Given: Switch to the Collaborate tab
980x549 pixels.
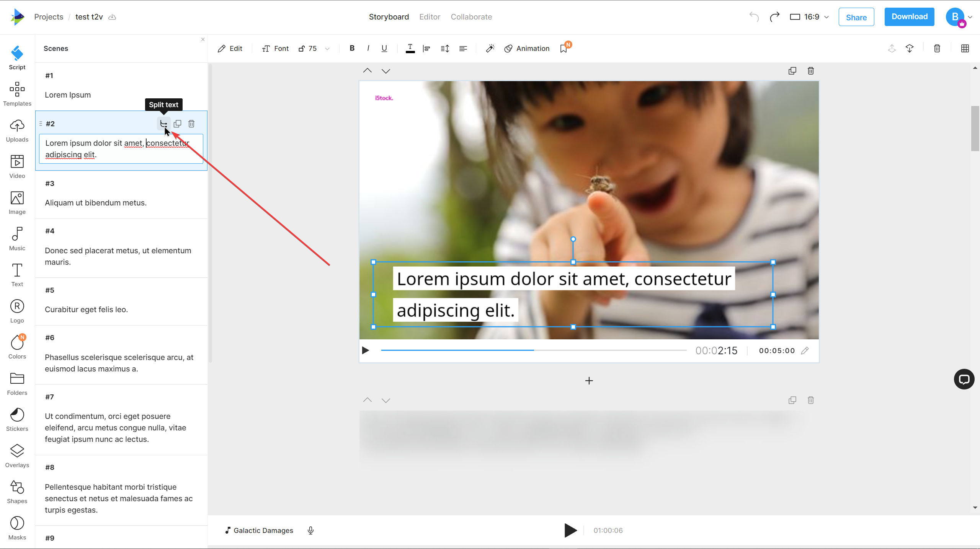Looking at the screenshot, I should [x=471, y=17].
